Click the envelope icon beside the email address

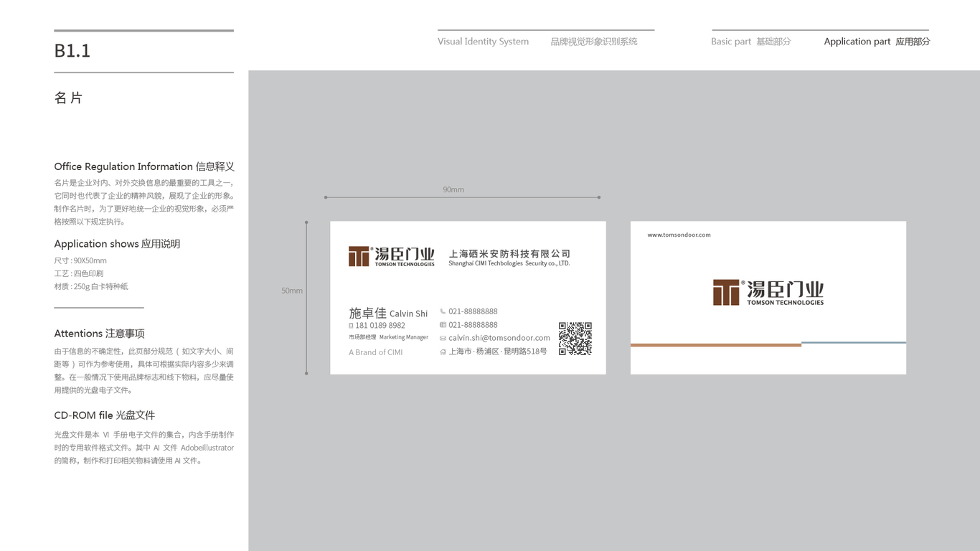[443, 339]
